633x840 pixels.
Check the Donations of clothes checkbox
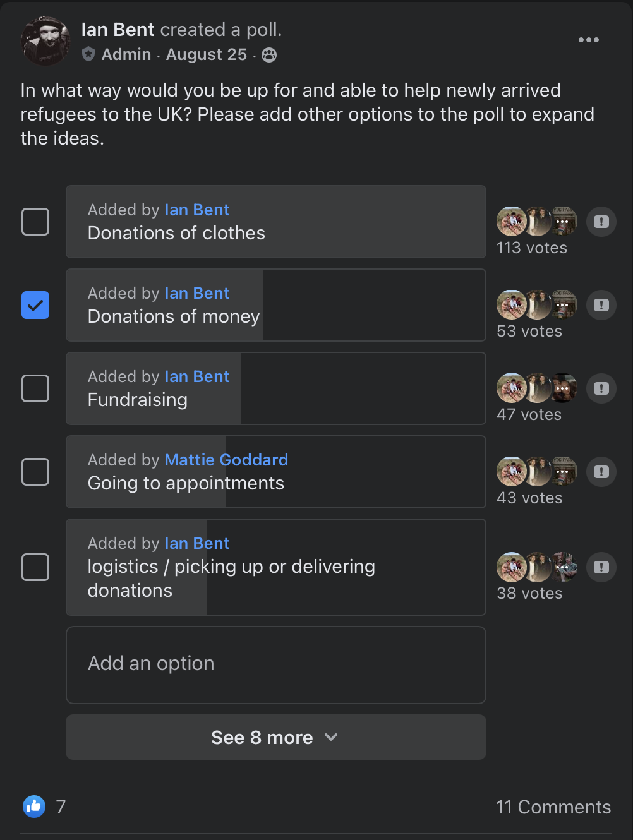pyautogui.click(x=35, y=222)
